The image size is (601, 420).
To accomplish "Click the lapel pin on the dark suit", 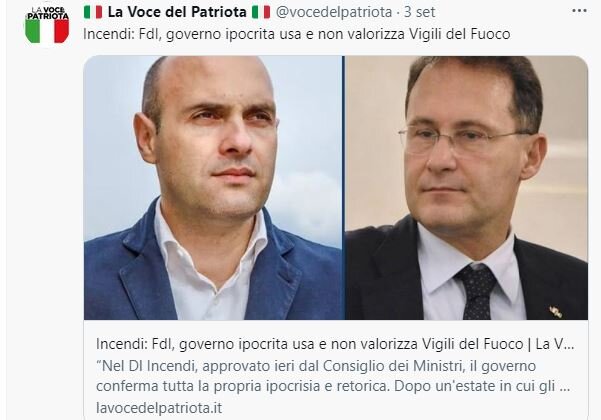I will point(556,312).
